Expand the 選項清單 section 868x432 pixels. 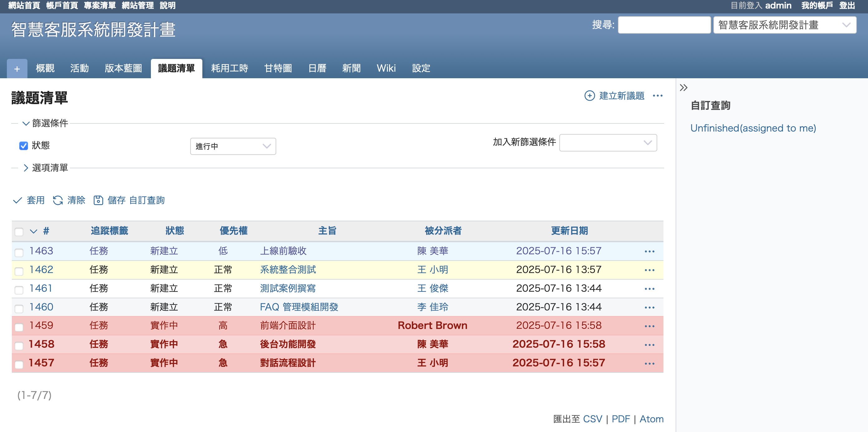45,168
